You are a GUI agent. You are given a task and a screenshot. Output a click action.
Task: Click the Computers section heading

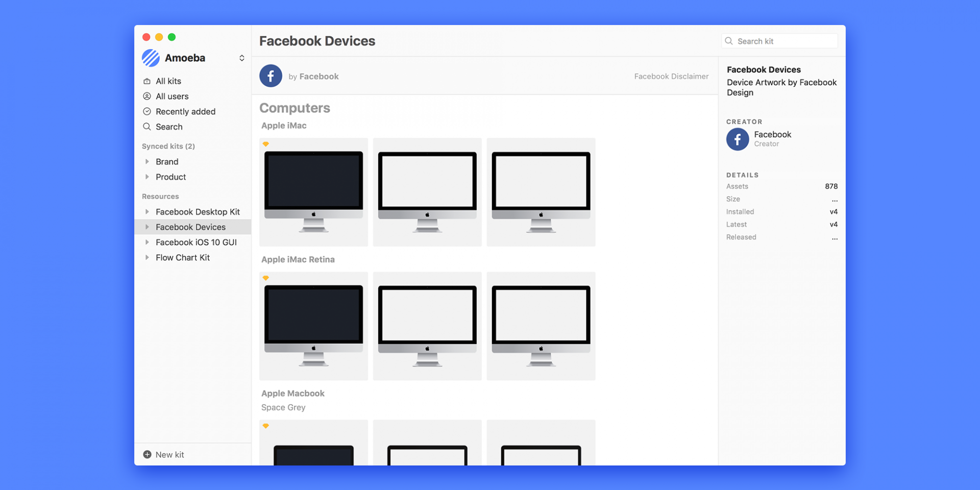point(295,108)
